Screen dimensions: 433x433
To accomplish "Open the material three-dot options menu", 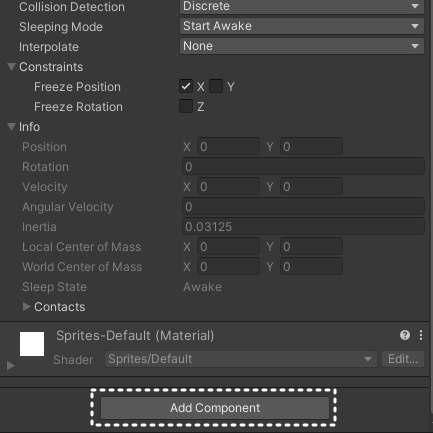I will tap(421, 335).
